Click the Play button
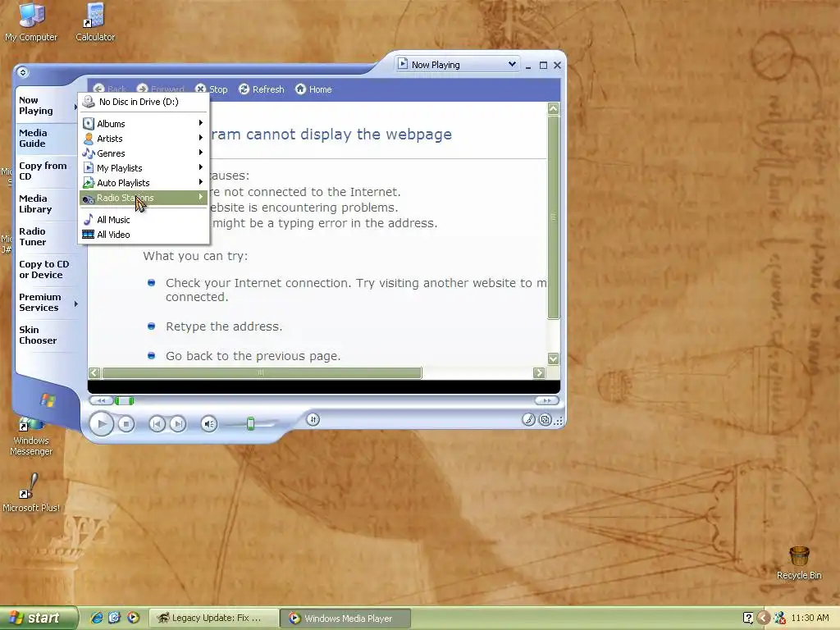840x630 pixels. (x=101, y=424)
